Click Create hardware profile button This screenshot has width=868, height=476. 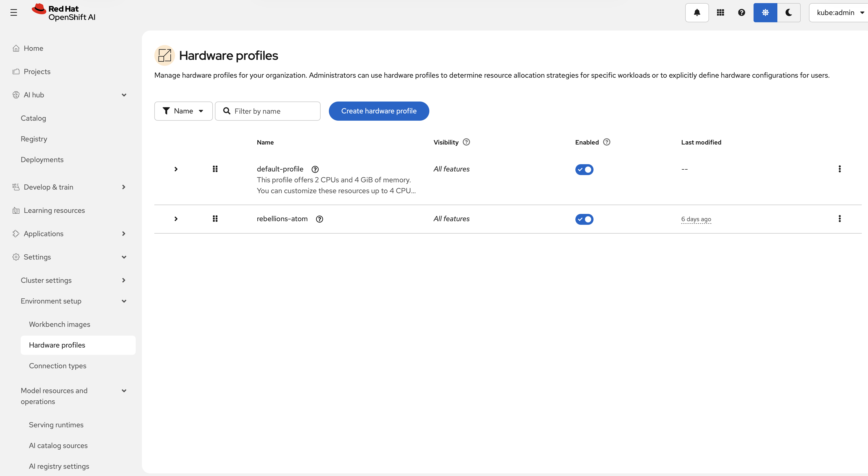[x=379, y=111]
